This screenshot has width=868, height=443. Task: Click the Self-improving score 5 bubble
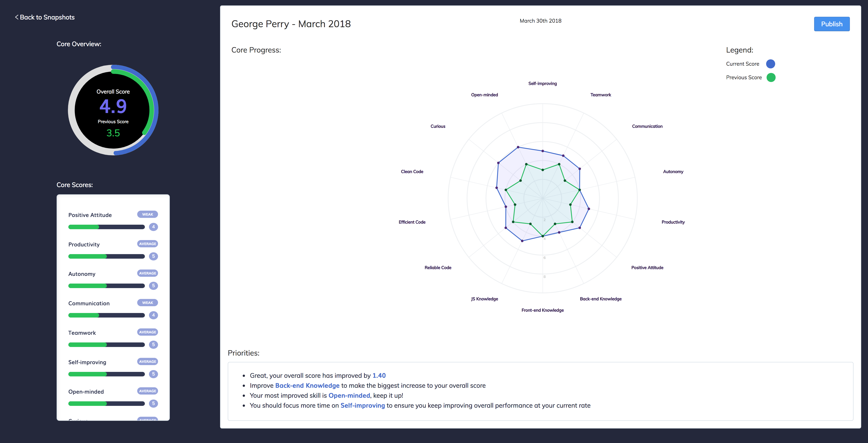(x=153, y=374)
